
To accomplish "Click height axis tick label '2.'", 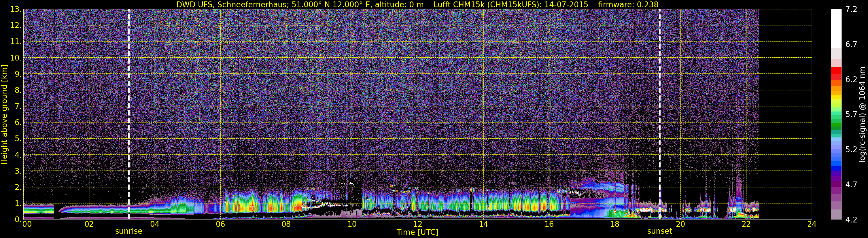I will (x=18, y=187).
